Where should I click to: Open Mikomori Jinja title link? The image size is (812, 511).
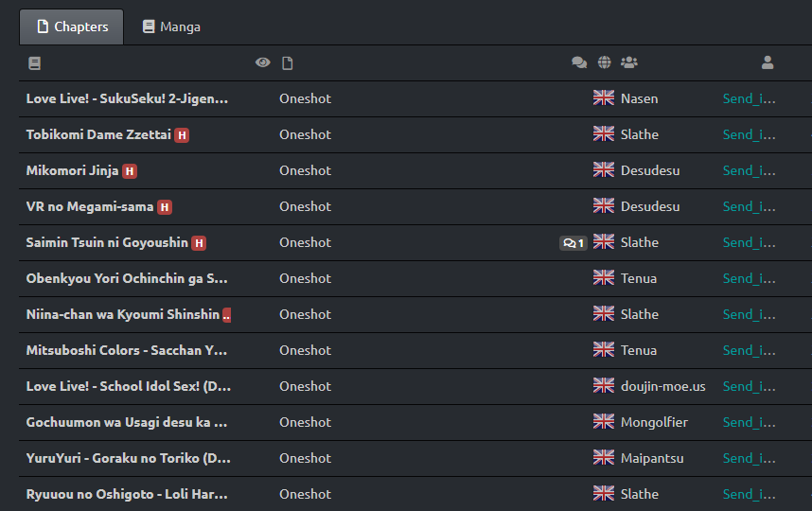pyautogui.click(x=72, y=170)
